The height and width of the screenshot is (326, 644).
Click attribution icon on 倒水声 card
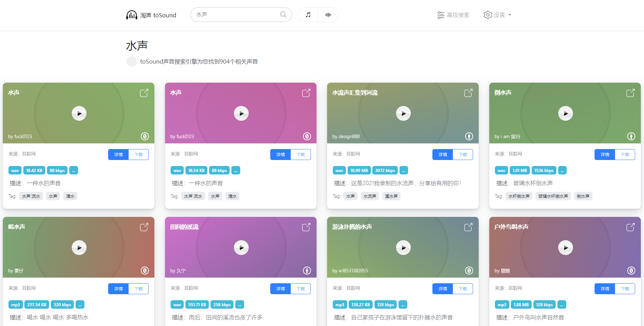pyautogui.click(x=631, y=136)
